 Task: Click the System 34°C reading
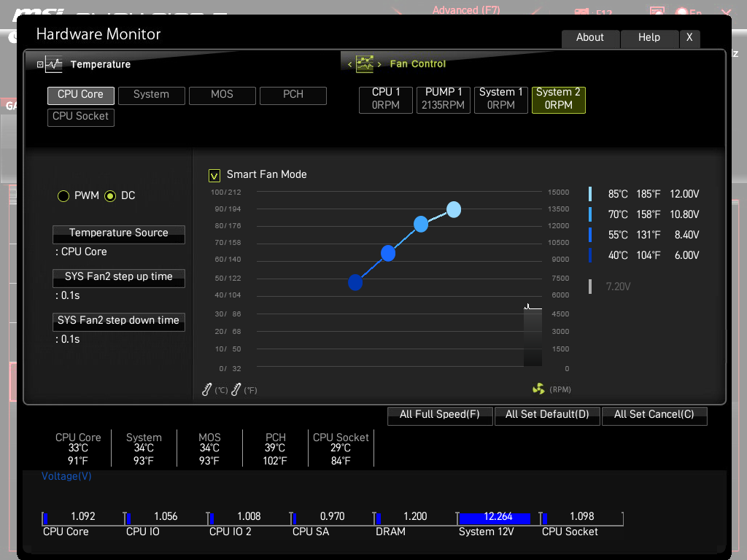pos(144,448)
